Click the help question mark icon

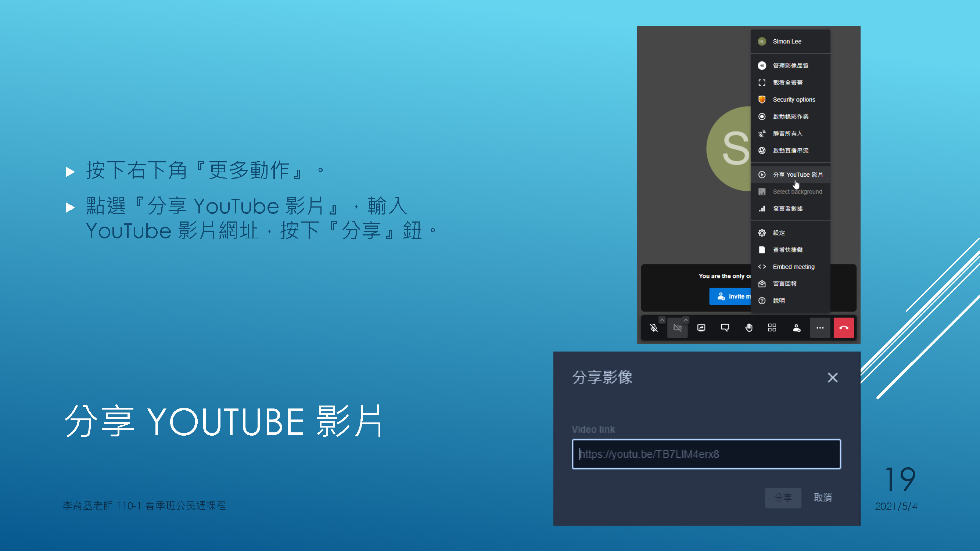[x=762, y=301]
